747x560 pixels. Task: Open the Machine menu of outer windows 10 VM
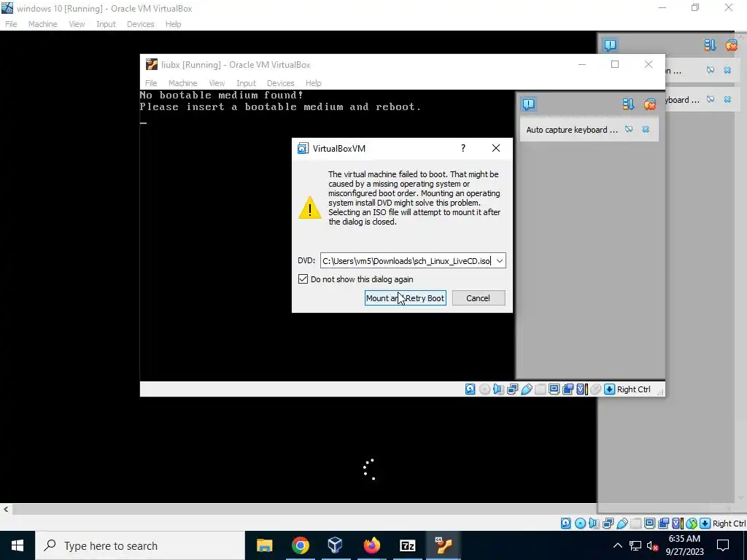42,24
